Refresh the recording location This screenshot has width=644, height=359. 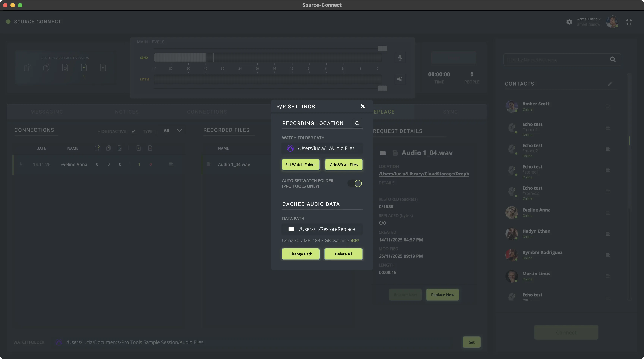357,123
